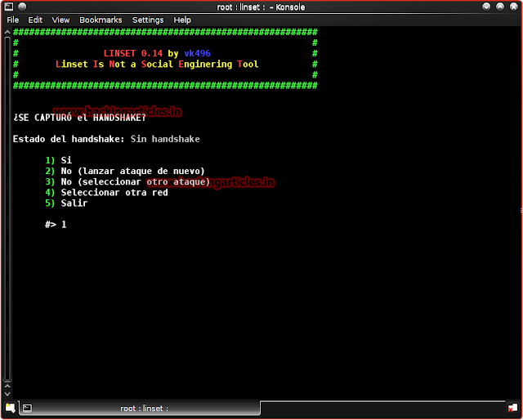The width and height of the screenshot is (523, 420).
Task: Click 'Linset Is Not a Social Enginering Tool'
Action: 157,64
